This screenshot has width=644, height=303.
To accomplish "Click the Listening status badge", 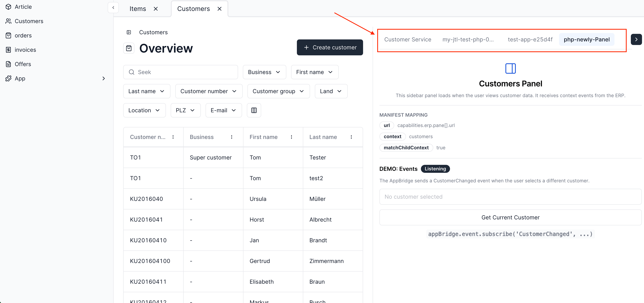I will tap(435, 169).
